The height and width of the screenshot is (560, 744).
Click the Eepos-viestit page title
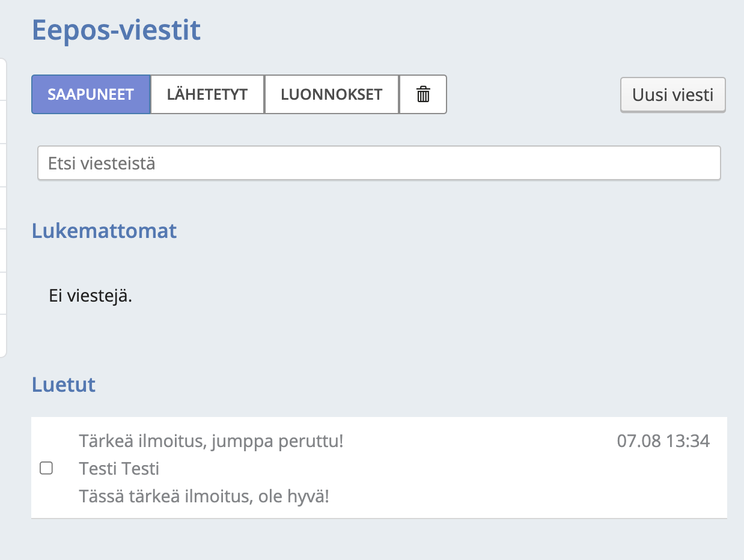tap(116, 30)
